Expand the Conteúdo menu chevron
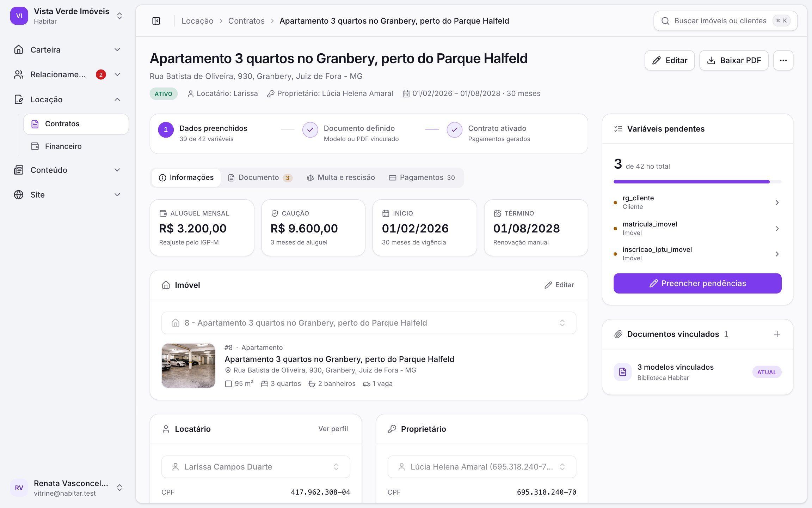Screen dimensions: 812x508 coord(117,170)
